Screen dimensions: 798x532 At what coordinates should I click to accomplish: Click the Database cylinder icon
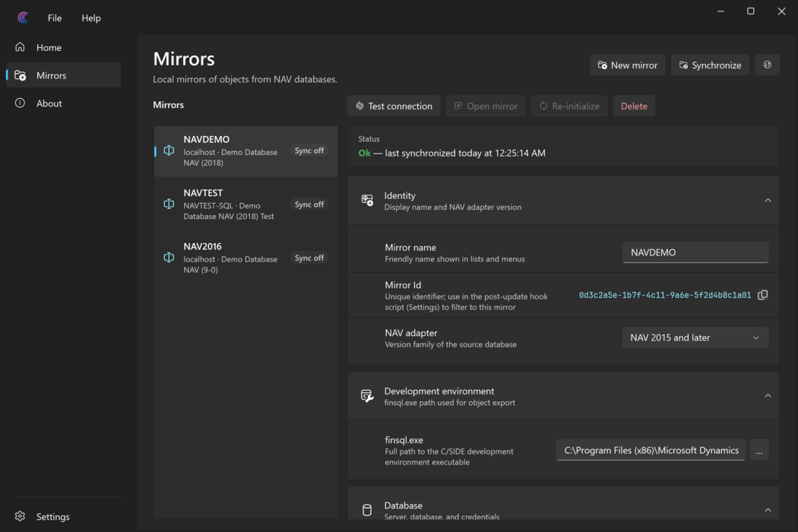pos(367,510)
